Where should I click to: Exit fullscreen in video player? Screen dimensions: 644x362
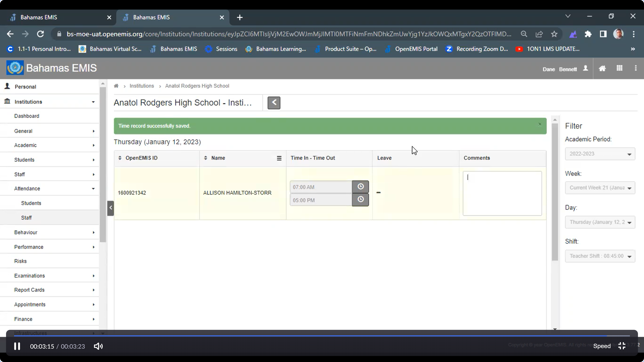622,346
